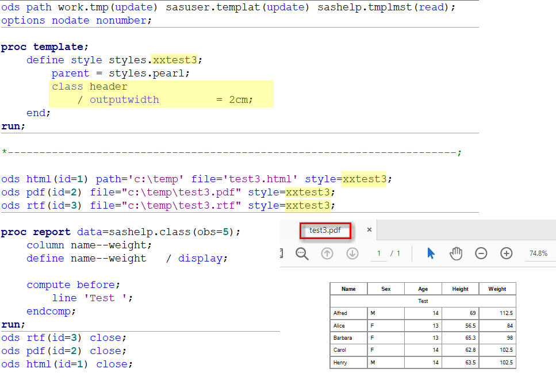Go to next page with down arrow
This screenshot has width=556, height=392.
pyautogui.click(x=352, y=253)
